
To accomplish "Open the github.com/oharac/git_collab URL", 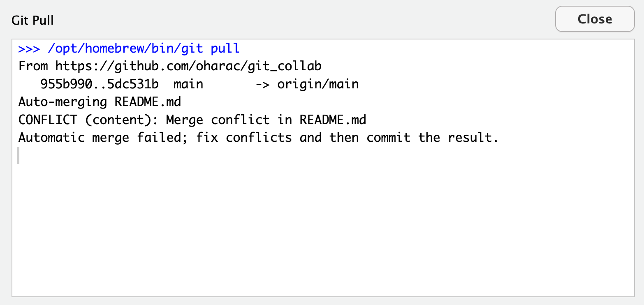I will [x=188, y=66].
